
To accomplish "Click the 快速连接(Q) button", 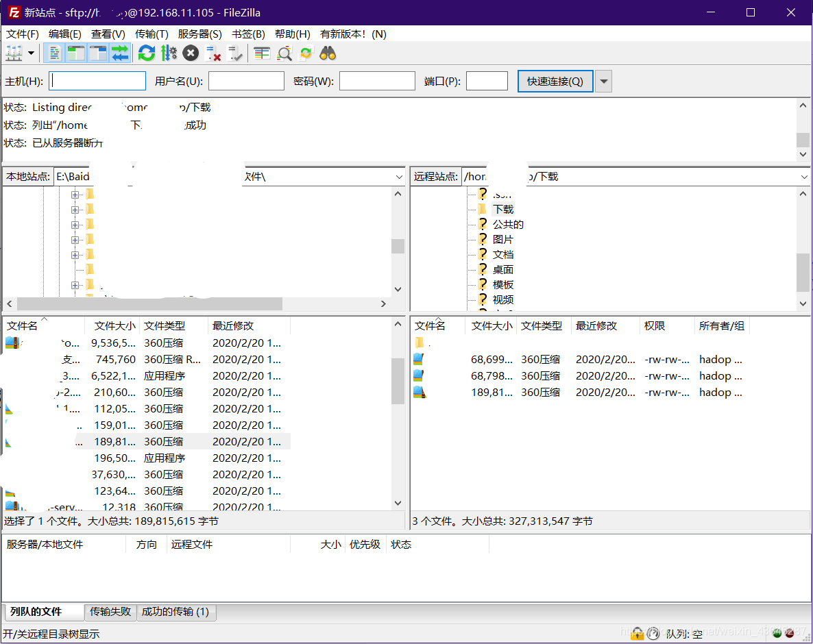I will tap(555, 82).
